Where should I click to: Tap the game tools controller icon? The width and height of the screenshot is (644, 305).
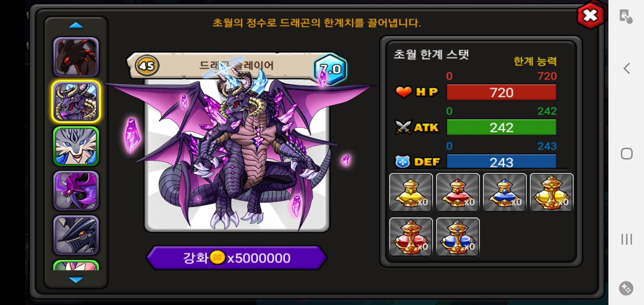(626, 288)
